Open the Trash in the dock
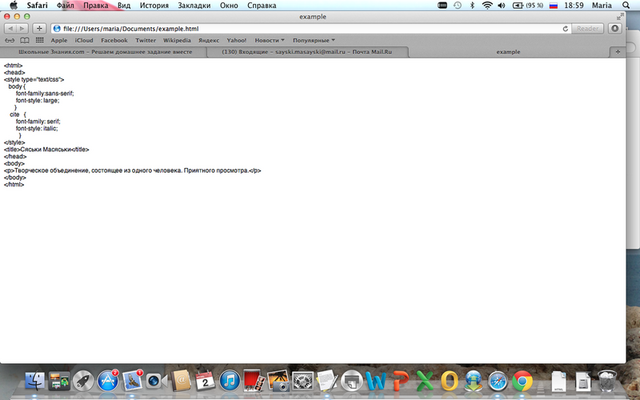The width and height of the screenshot is (640, 400). tap(607, 381)
